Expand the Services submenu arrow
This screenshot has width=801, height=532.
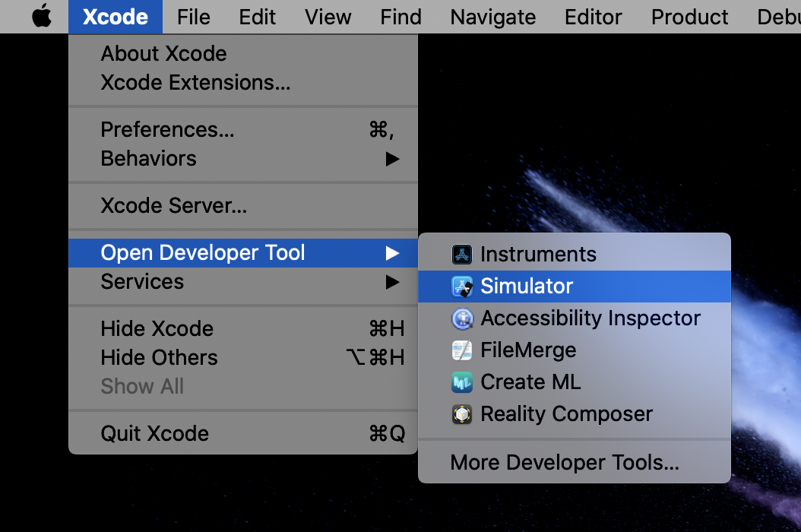(392, 282)
